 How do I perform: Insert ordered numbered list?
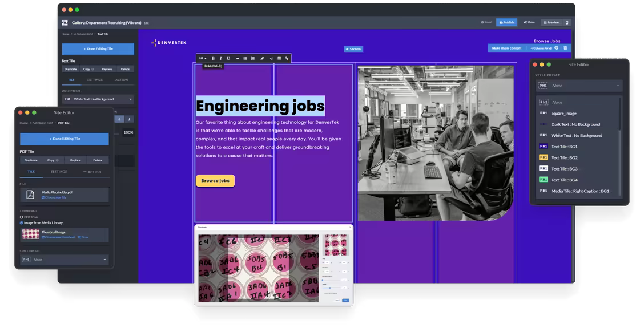click(x=252, y=58)
